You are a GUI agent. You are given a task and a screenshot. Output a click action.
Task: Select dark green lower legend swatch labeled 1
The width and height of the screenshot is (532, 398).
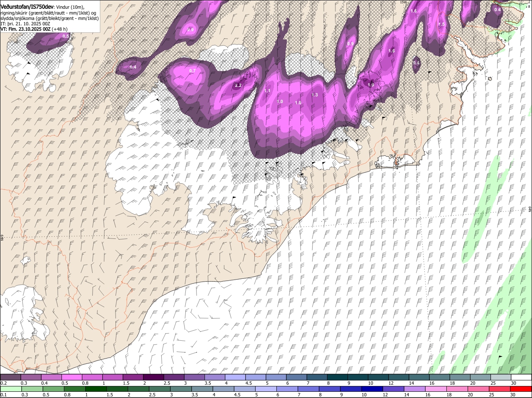(x=96, y=389)
